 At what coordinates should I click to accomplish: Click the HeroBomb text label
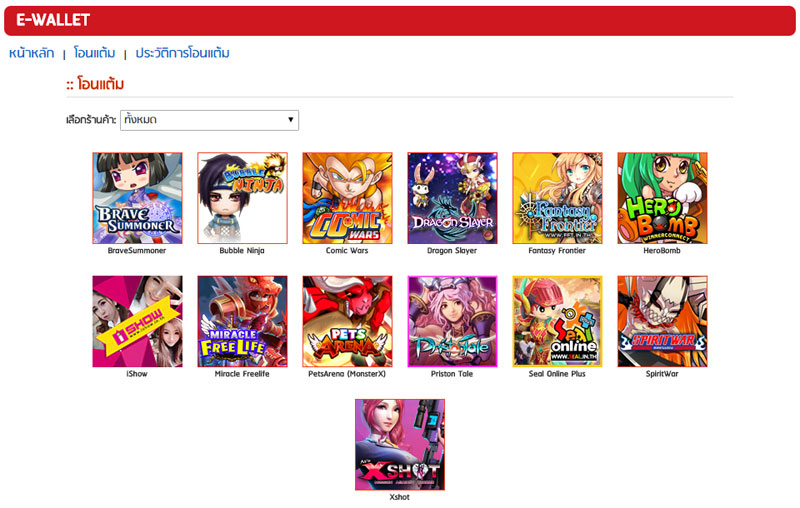click(x=662, y=250)
